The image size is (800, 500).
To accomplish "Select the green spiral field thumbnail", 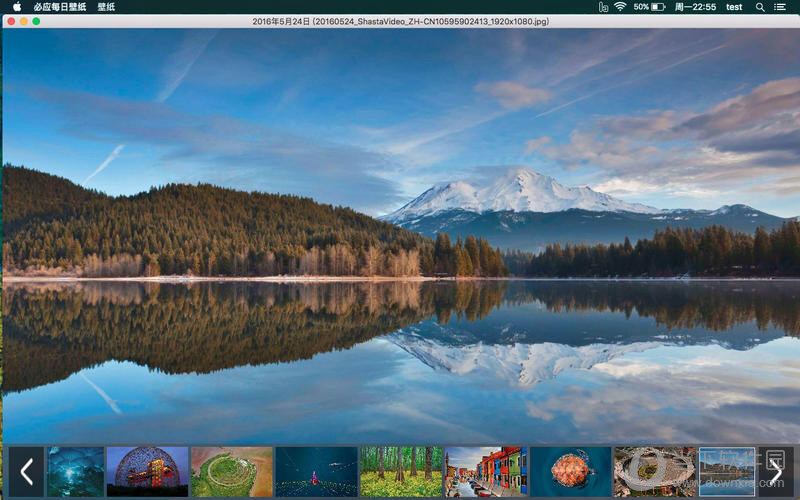I will (x=232, y=471).
